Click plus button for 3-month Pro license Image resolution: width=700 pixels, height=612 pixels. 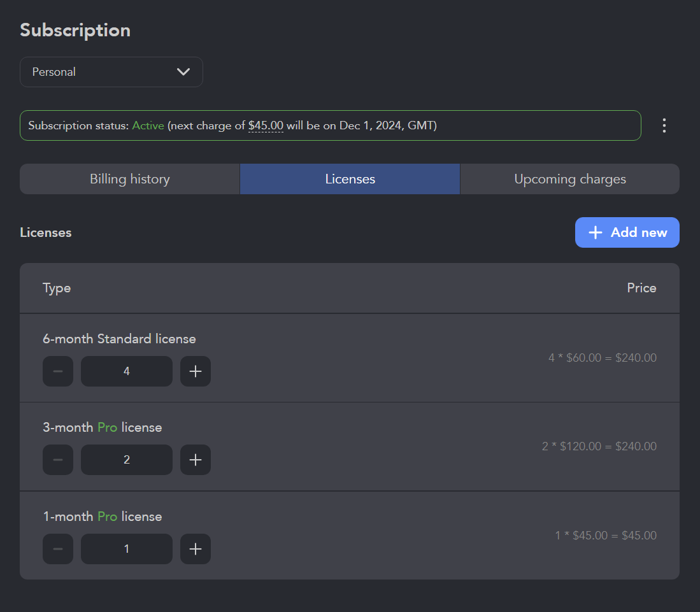point(196,460)
